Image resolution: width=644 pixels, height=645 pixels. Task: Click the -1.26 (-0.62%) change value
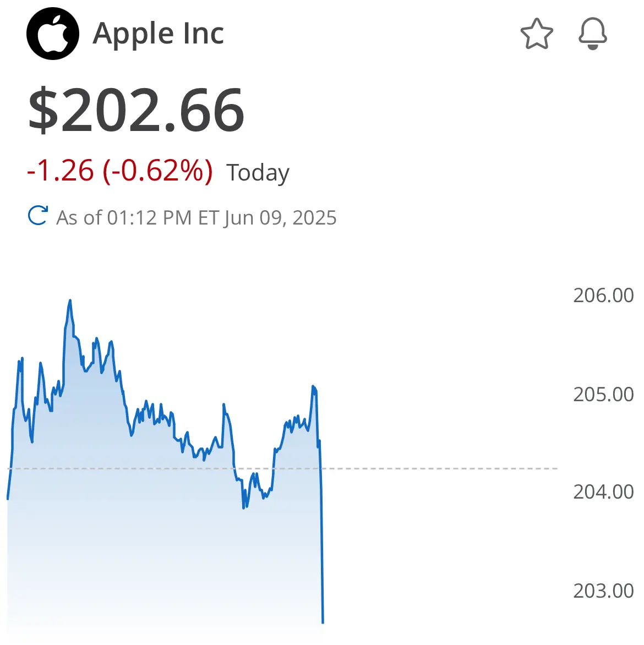[x=120, y=171]
